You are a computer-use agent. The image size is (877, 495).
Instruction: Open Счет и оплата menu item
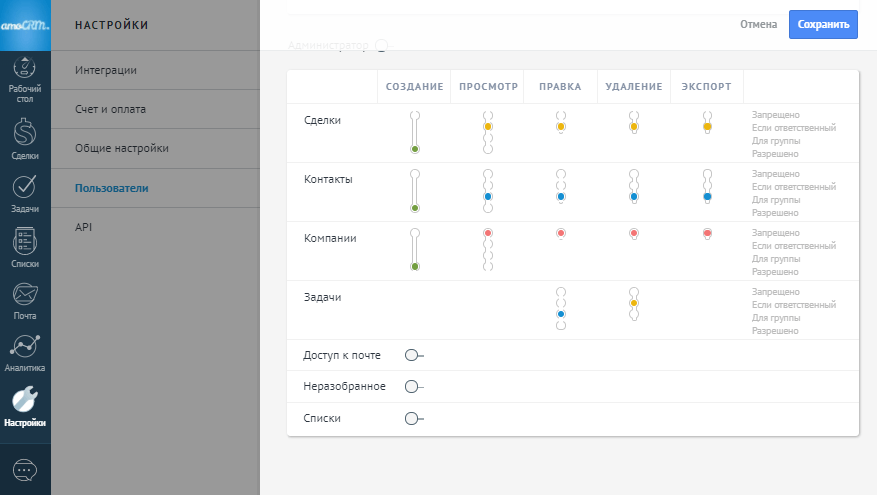pyautogui.click(x=110, y=109)
